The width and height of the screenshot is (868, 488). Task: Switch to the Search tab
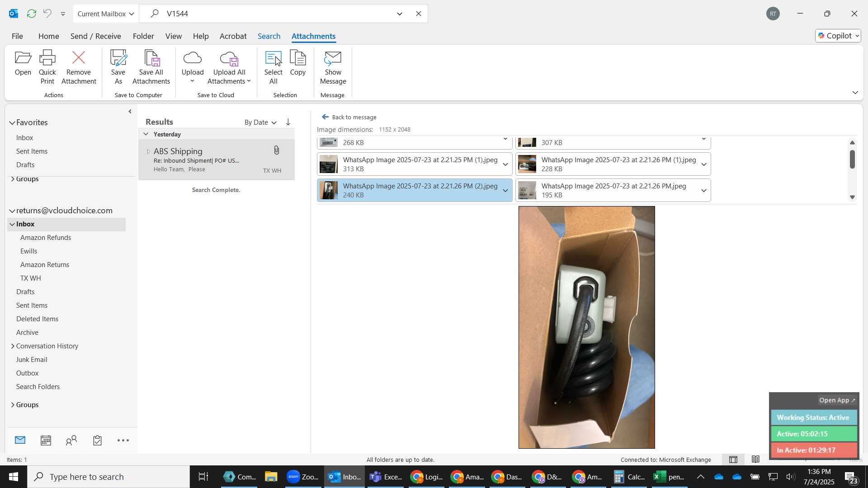click(x=269, y=36)
